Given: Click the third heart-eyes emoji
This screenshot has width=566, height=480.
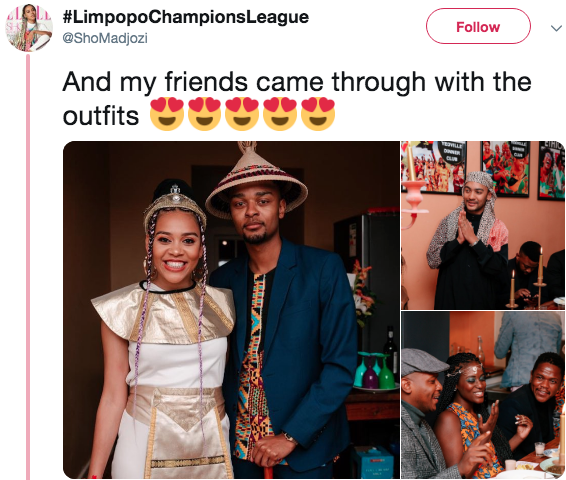Looking at the screenshot, I should click(x=242, y=113).
